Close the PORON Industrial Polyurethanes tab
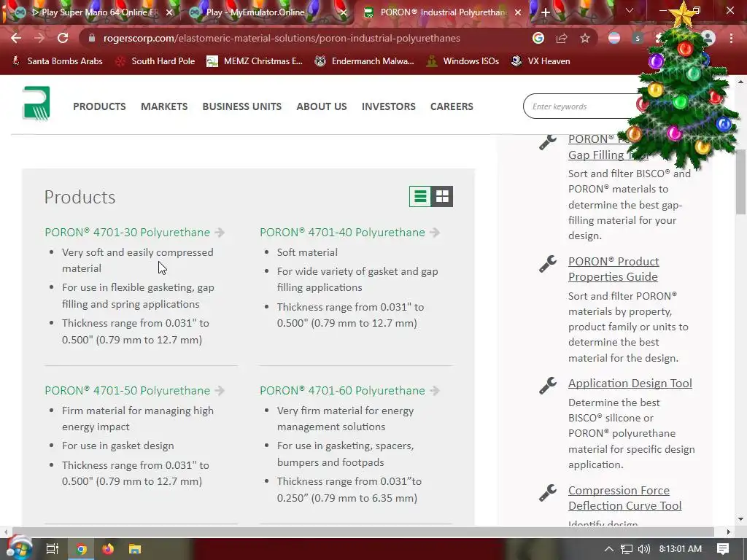The width and height of the screenshot is (747, 560). point(518,12)
